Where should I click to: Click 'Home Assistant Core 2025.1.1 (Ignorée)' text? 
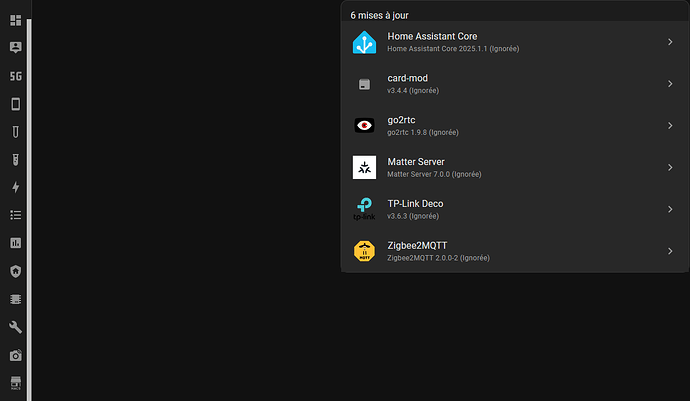tap(453, 48)
